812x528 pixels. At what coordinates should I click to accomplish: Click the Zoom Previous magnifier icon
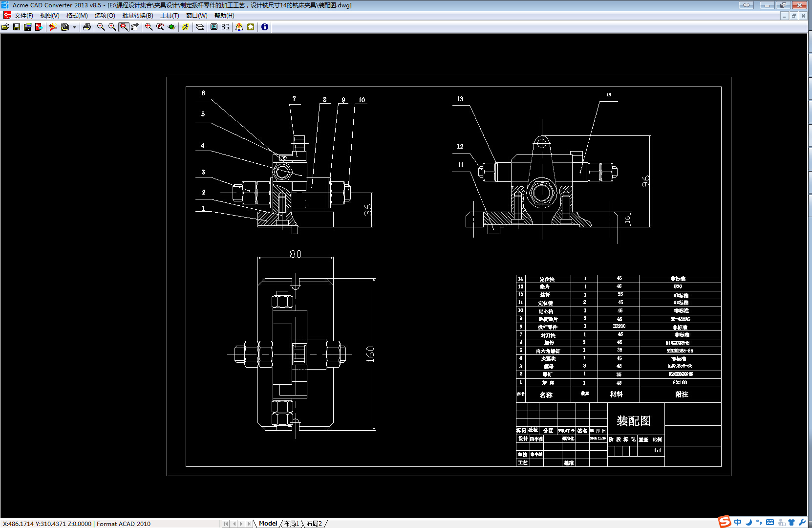coord(160,27)
